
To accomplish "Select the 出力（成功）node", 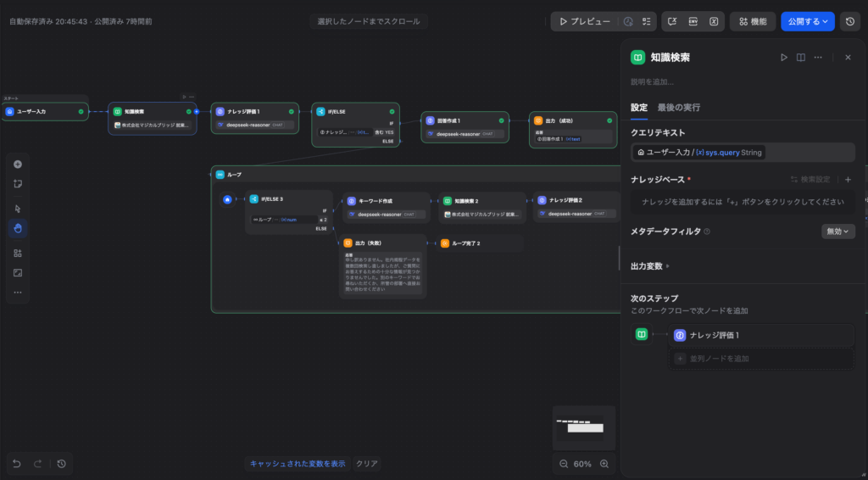I will (x=573, y=130).
